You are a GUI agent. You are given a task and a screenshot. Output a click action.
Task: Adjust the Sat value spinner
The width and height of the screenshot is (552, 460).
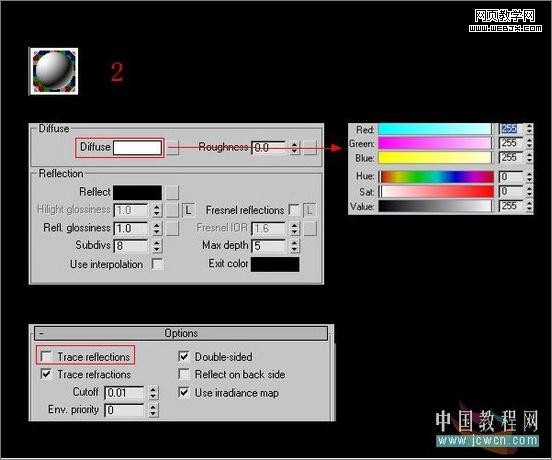tap(529, 191)
